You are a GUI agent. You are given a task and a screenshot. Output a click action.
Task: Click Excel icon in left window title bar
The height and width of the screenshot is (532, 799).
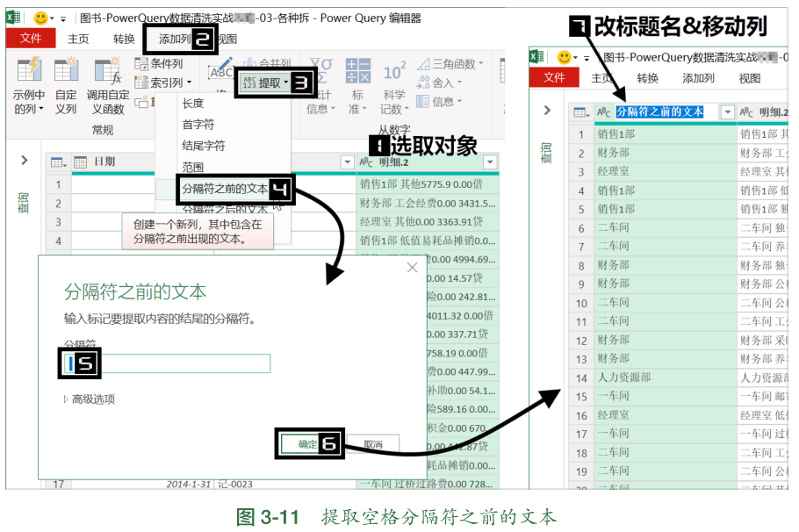click(13, 18)
